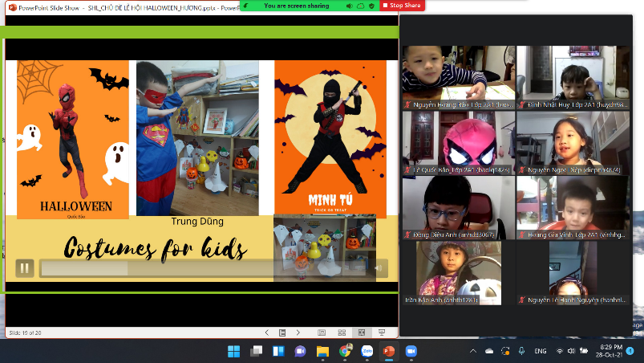Click the green security shield icon
644x363 pixels.
click(x=371, y=6)
